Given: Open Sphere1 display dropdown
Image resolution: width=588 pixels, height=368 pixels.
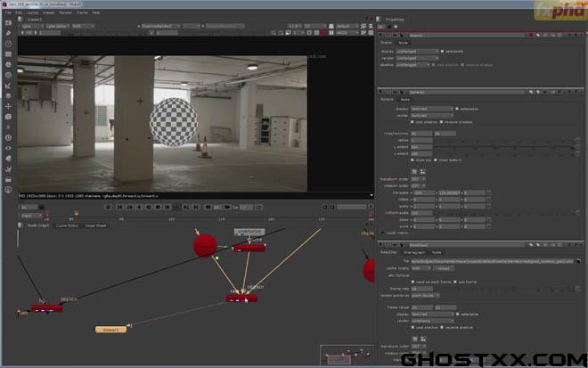Looking at the screenshot, I should coord(432,109).
